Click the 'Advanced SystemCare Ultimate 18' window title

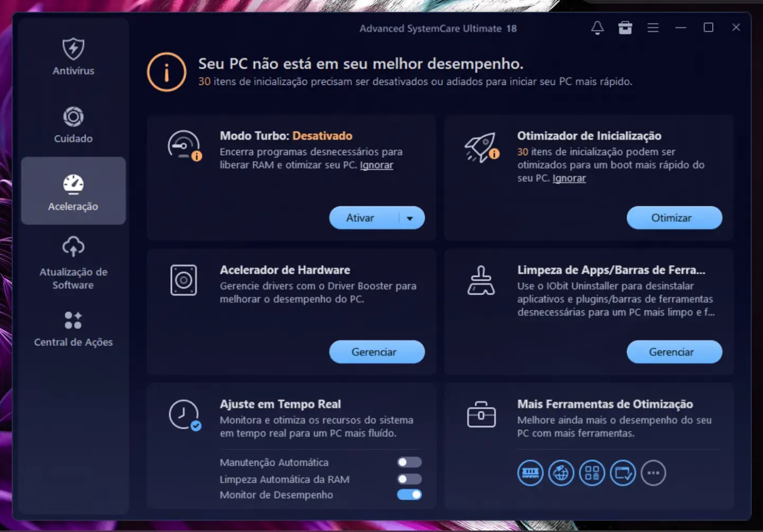coord(438,29)
